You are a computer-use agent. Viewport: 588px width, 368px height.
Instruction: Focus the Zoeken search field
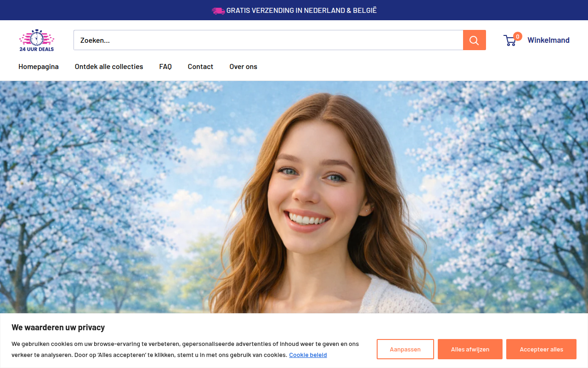[x=268, y=40]
